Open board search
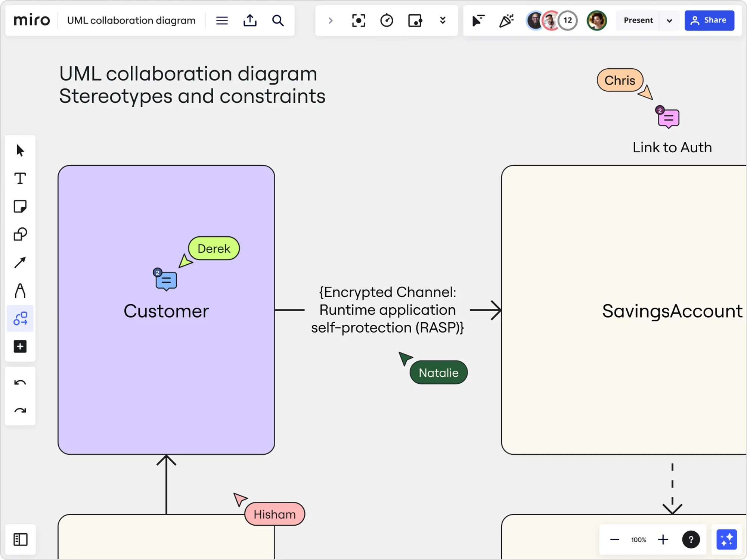The image size is (747, 560). point(278,20)
